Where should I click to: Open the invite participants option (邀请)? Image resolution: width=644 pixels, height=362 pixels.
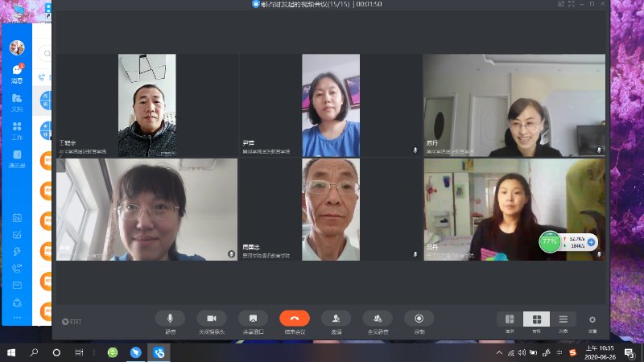(336, 319)
